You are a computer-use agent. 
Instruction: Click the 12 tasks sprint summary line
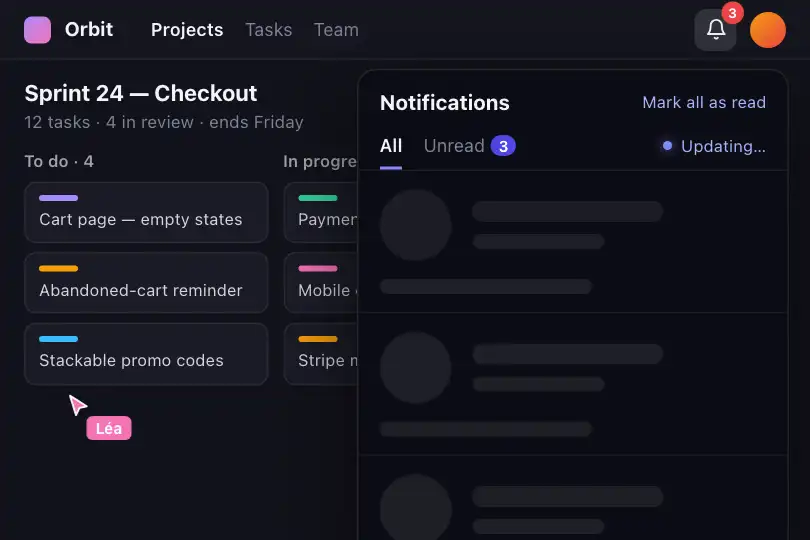tap(164, 122)
